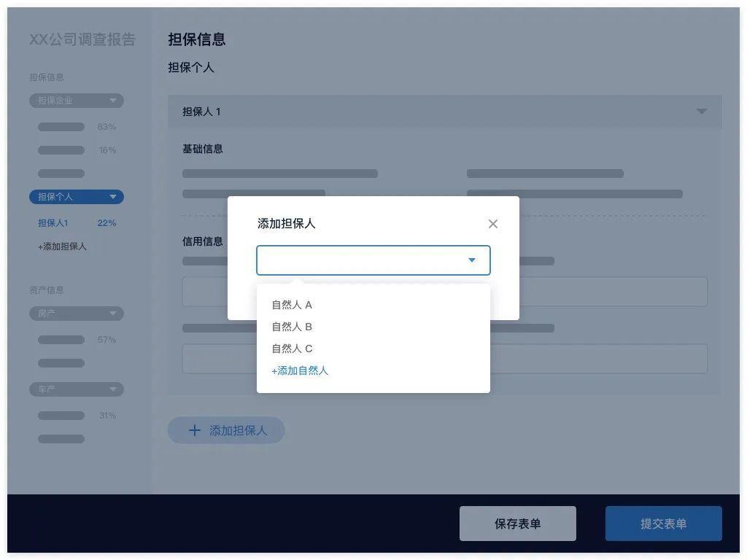Choose 自然人 B from the list
The height and width of the screenshot is (560, 747).
(x=292, y=327)
